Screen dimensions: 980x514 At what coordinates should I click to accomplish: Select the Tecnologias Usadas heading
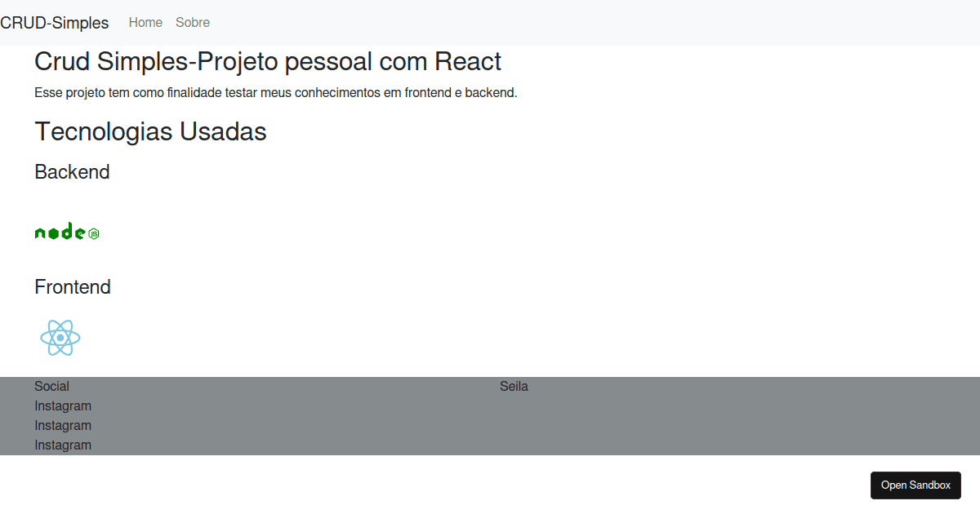[x=150, y=131]
